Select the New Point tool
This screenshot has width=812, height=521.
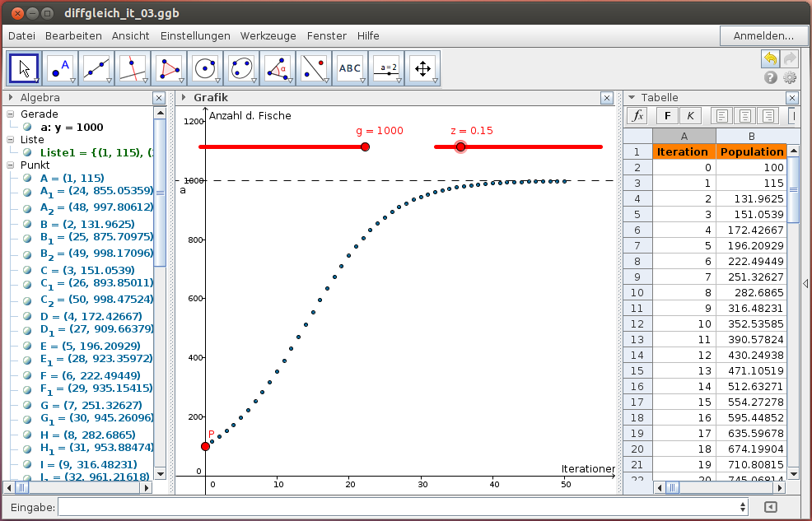(x=60, y=68)
